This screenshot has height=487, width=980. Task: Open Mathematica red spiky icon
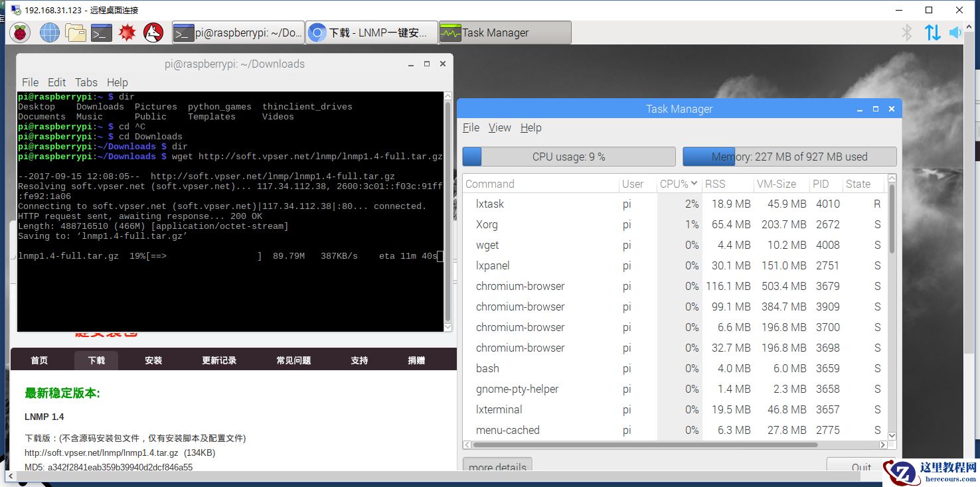click(127, 32)
